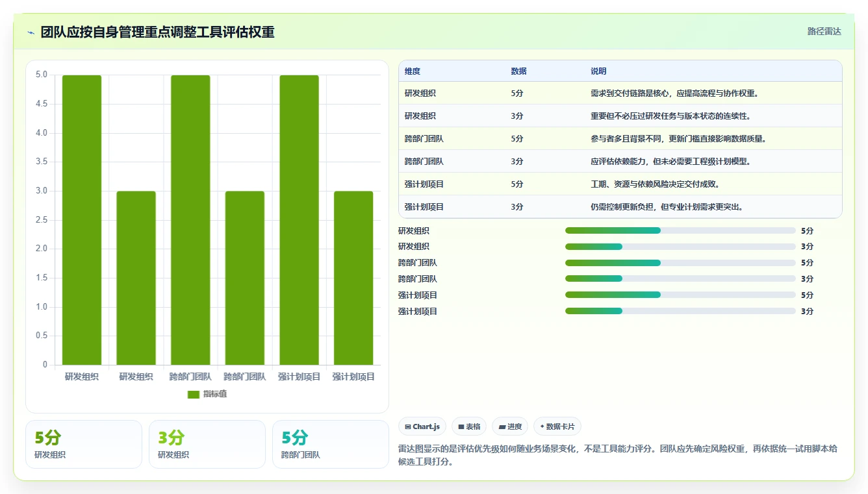Viewport: 868px width, 494px height.
Task: Click the 研发组织 3分 progress bar
Action: 680,247
